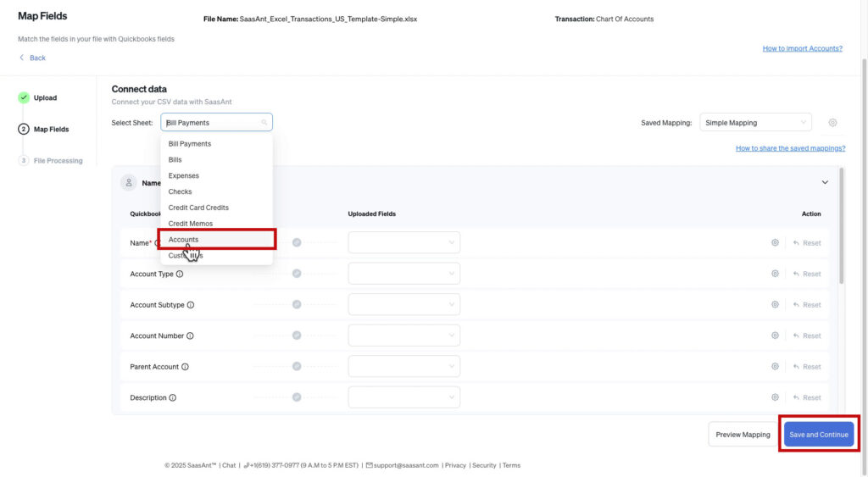This screenshot has width=868, height=477.
Task: Open the Saved Mapping dropdown
Action: [755, 123]
